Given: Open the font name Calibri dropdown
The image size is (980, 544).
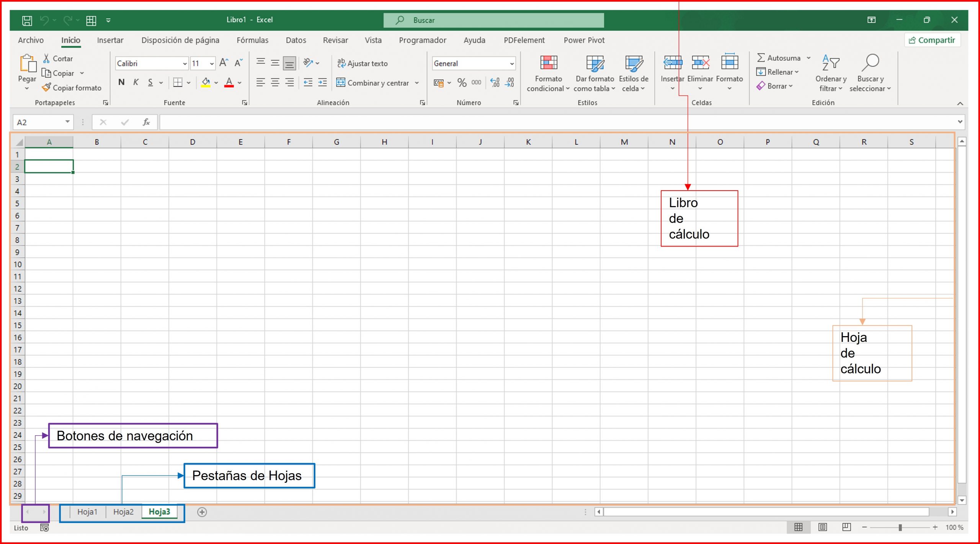Looking at the screenshot, I should click(x=185, y=63).
